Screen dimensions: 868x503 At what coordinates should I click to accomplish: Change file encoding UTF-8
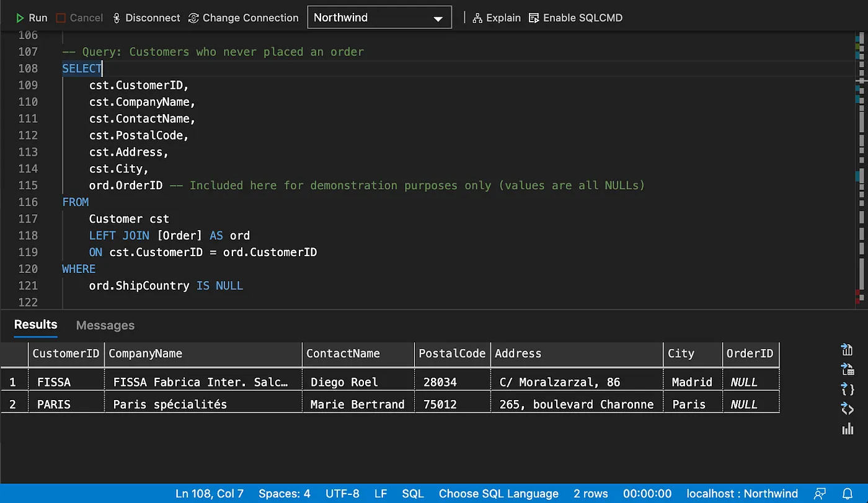click(342, 494)
